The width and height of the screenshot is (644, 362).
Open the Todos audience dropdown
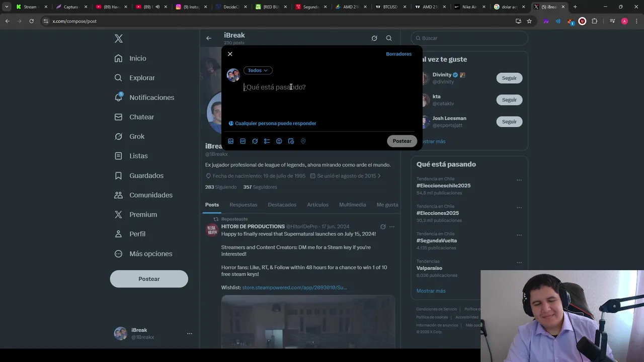(258, 70)
